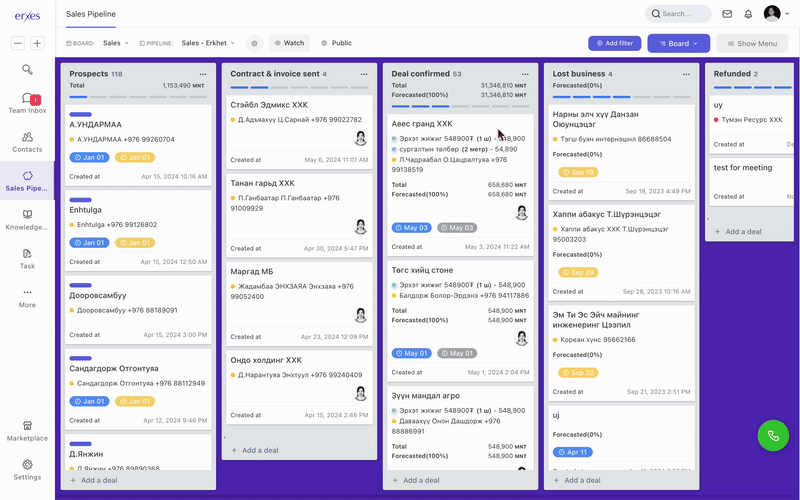Open Contract & invoice sent column three-dot menu

click(x=364, y=74)
